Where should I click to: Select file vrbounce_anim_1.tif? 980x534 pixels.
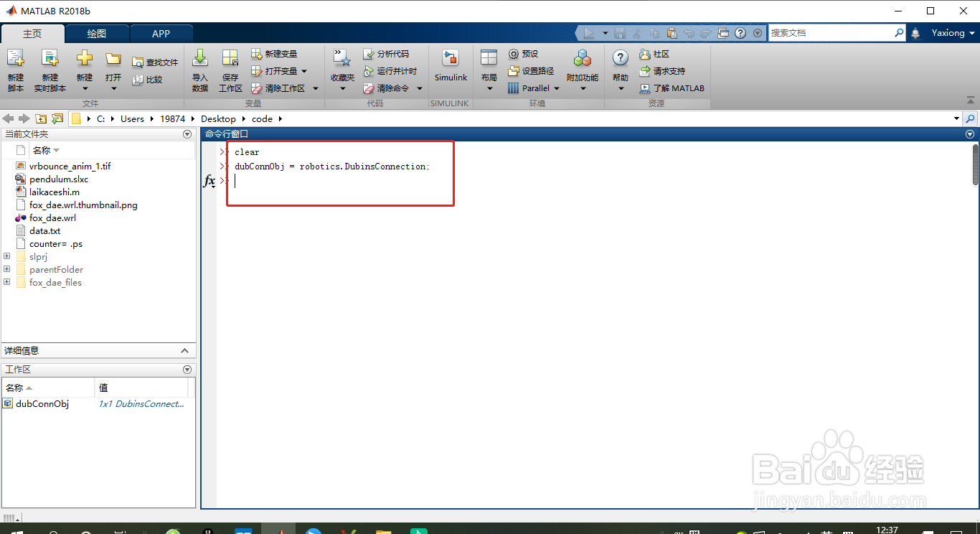click(x=70, y=166)
